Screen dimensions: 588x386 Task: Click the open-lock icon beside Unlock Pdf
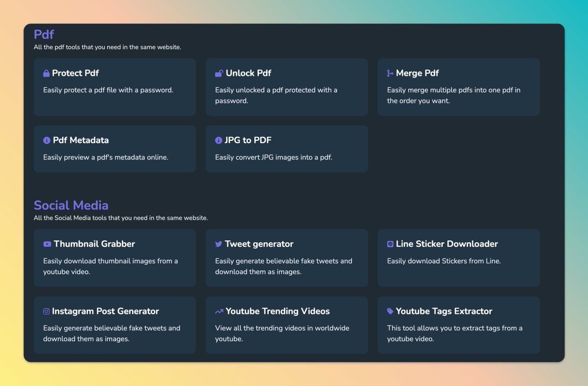coord(219,74)
